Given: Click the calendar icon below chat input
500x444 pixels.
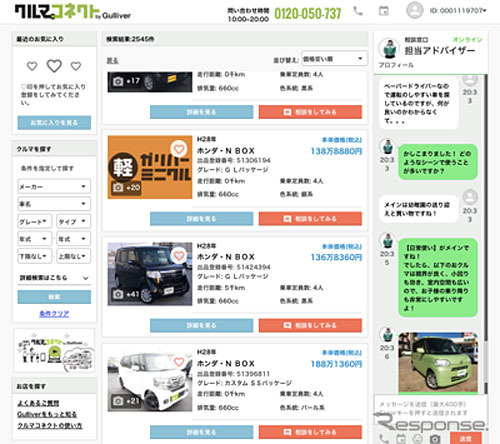Looking at the screenshot, I should point(401,438).
